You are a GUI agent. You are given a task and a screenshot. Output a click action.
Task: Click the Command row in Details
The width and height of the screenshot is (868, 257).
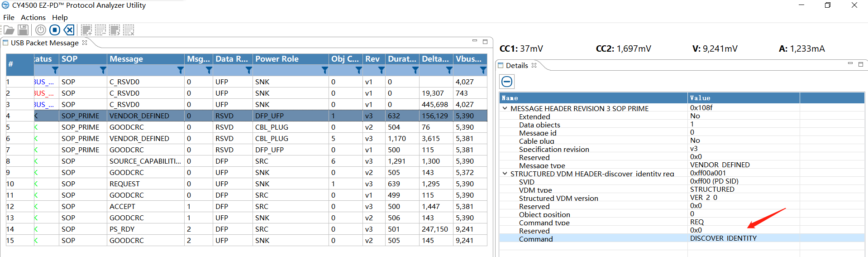click(682, 238)
